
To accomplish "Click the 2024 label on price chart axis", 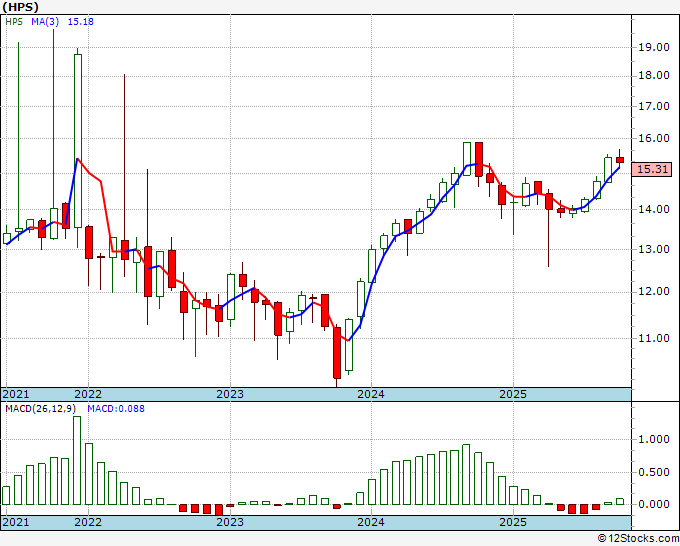I will point(371,394).
